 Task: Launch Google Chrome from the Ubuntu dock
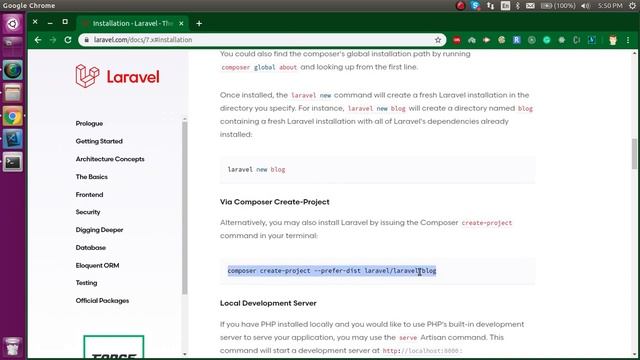point(13,117)
